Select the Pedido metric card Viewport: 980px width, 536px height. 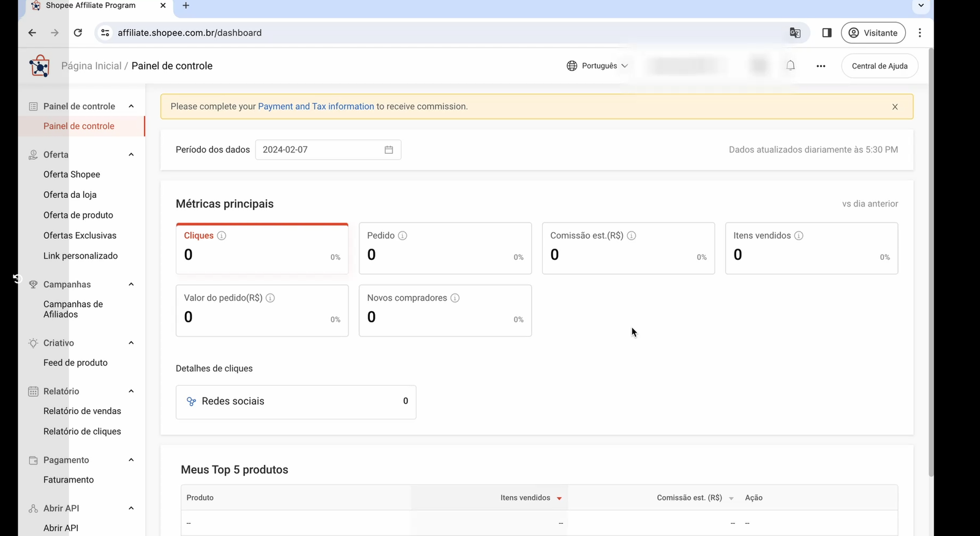(x=445, y=248)
